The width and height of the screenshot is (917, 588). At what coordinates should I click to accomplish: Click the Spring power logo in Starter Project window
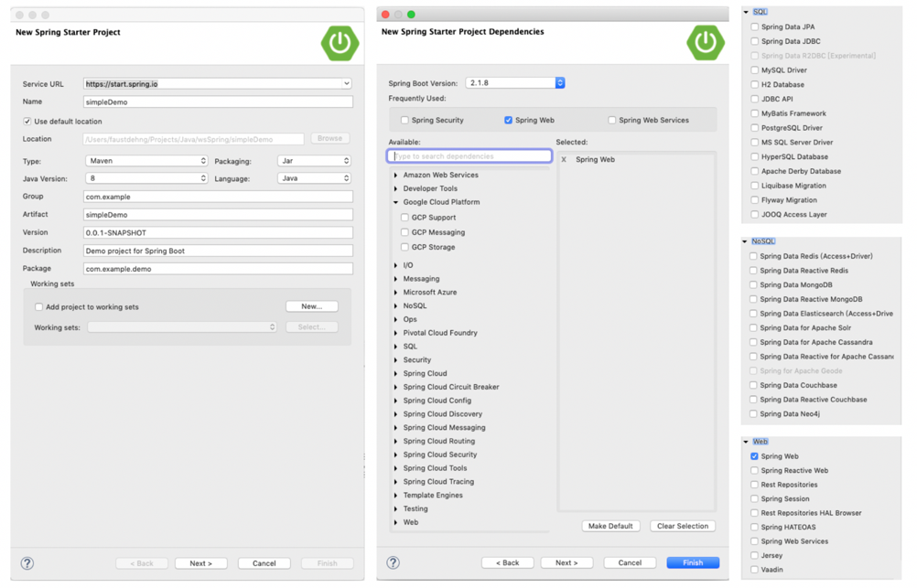point(340,43)
